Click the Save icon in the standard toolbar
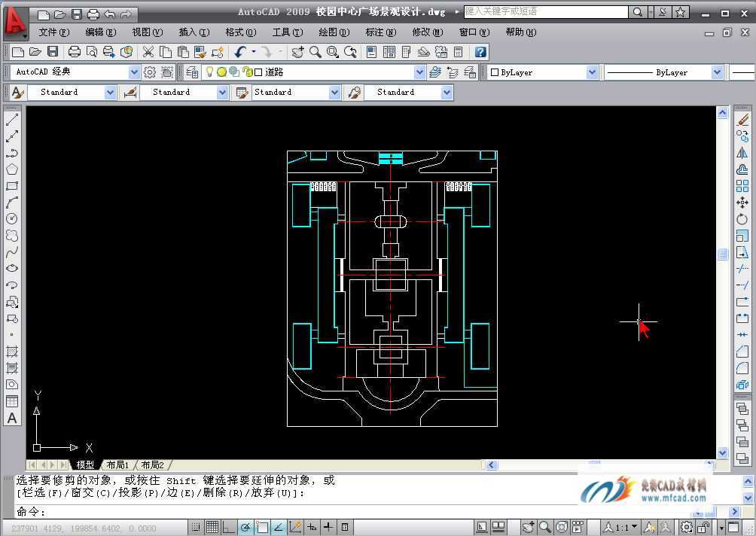Image resolution: width=756 pixels, height=536 pixels. [x=53, y=52]
